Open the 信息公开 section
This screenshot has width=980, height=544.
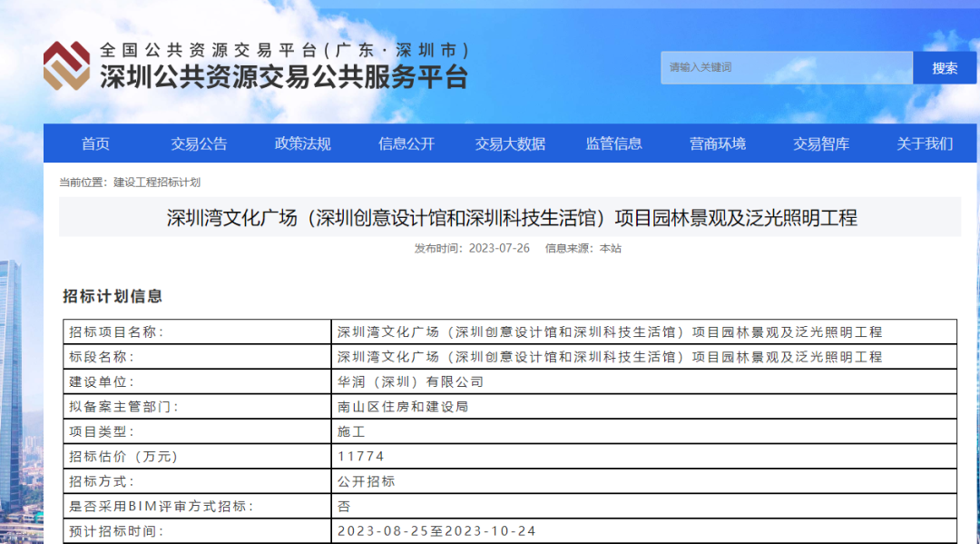[407, 143]
